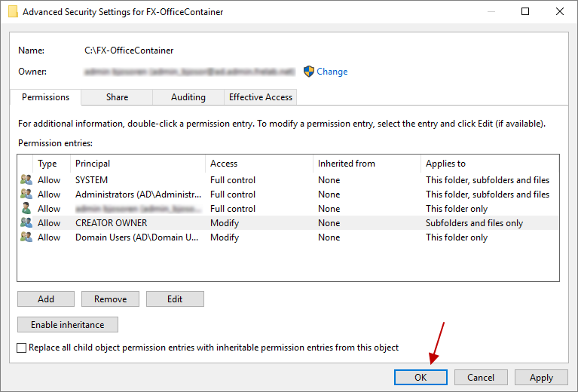This screenshot has height=392, width=578.
Task: Switch to the Share tab
Action: pos(117,97)
